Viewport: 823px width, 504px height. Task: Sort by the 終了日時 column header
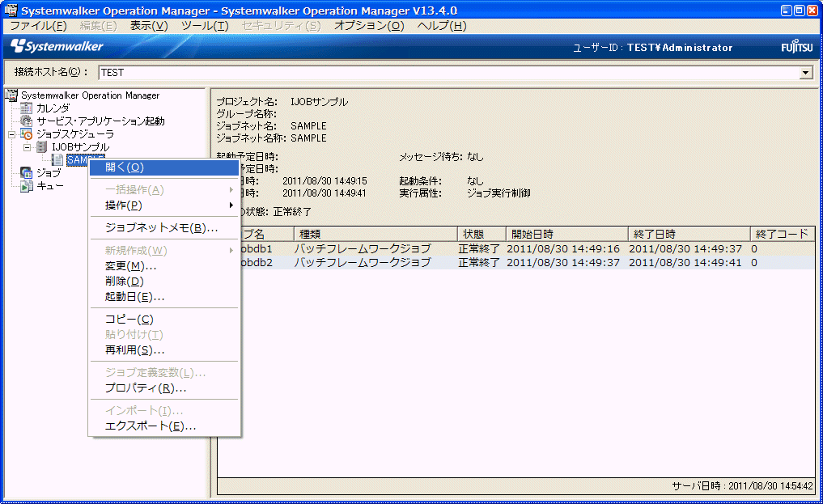(x=689, y=234)
